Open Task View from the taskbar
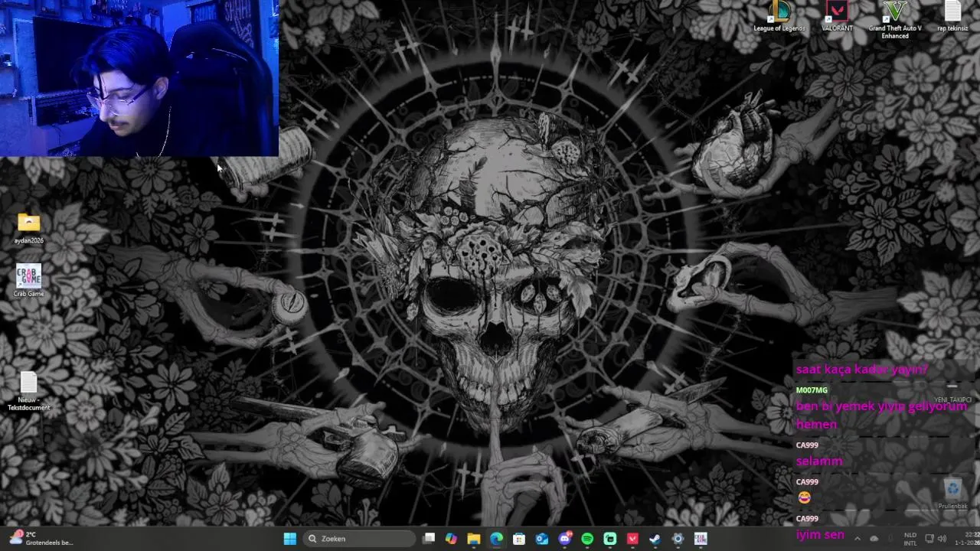The height and width of the screenshot is (551, 980). click(429, 539)
